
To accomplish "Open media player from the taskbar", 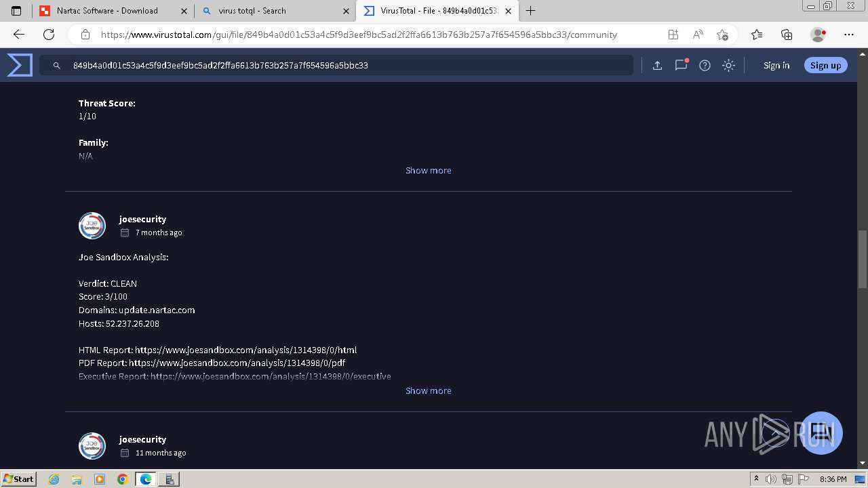I will pyautogui.click(x=100, y=479).
